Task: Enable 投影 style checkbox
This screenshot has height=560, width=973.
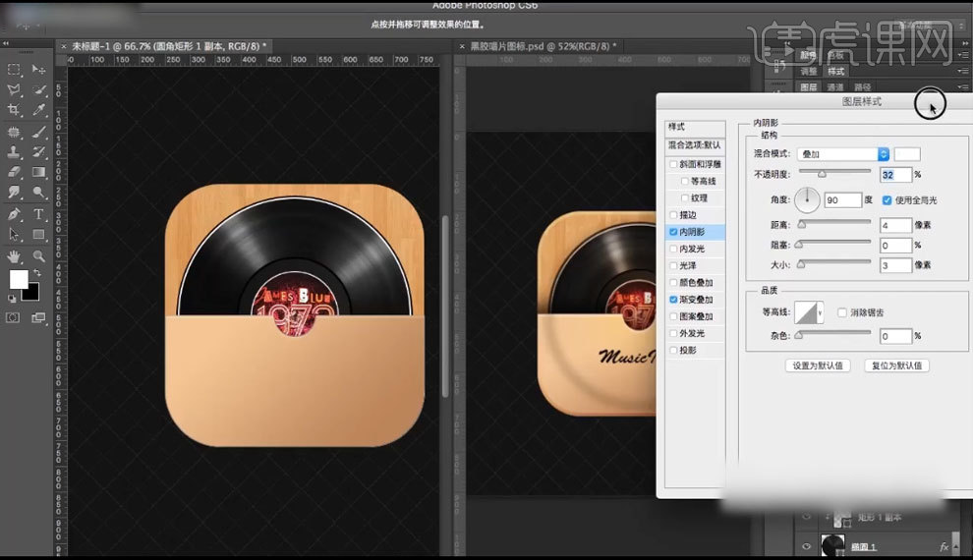Action: 673,351
